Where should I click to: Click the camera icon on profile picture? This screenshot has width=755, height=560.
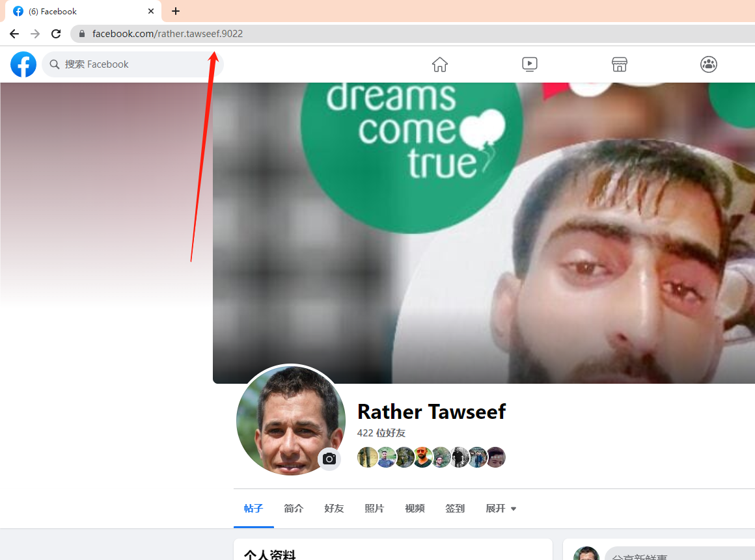pos(329,459)
